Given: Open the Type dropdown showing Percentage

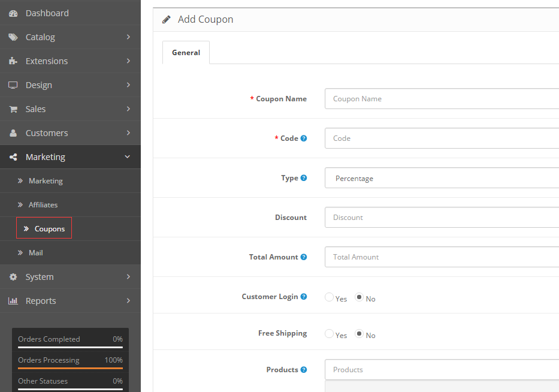Looking at the screenshot, I should point(442,178).
